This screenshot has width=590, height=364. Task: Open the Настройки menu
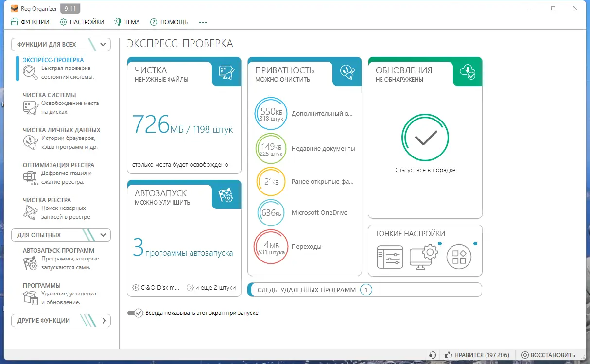pos(82,22)
